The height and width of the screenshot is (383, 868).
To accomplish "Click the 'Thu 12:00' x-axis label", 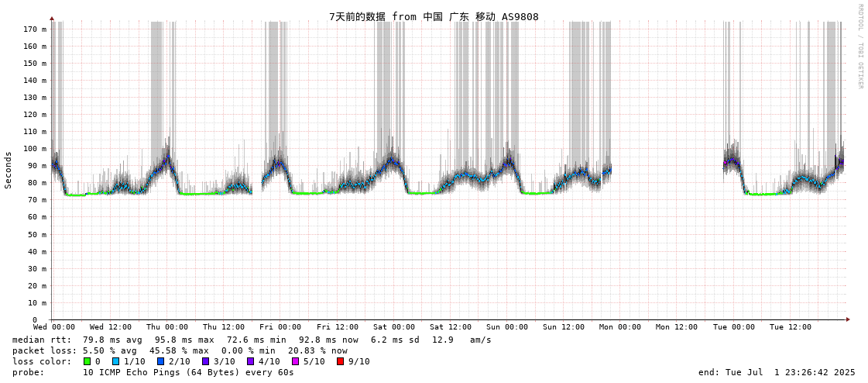I will [x=224, y=327].
